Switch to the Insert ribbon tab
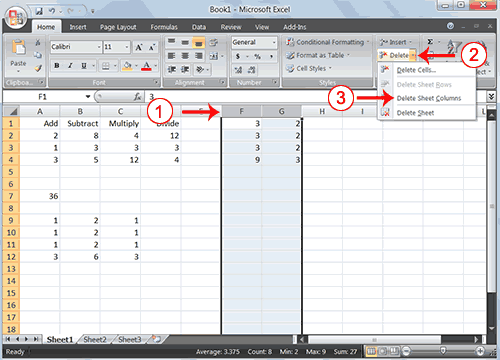The image size is (500, 360). click(78, 27)
